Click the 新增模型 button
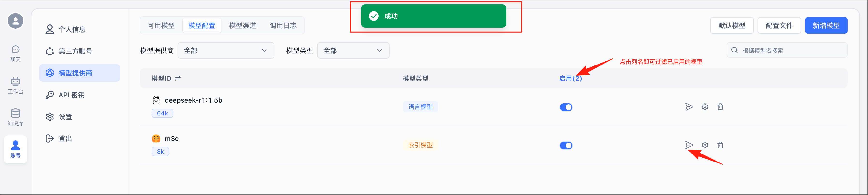The height and width of the screenshot is (195, 868). pos(826,26)
